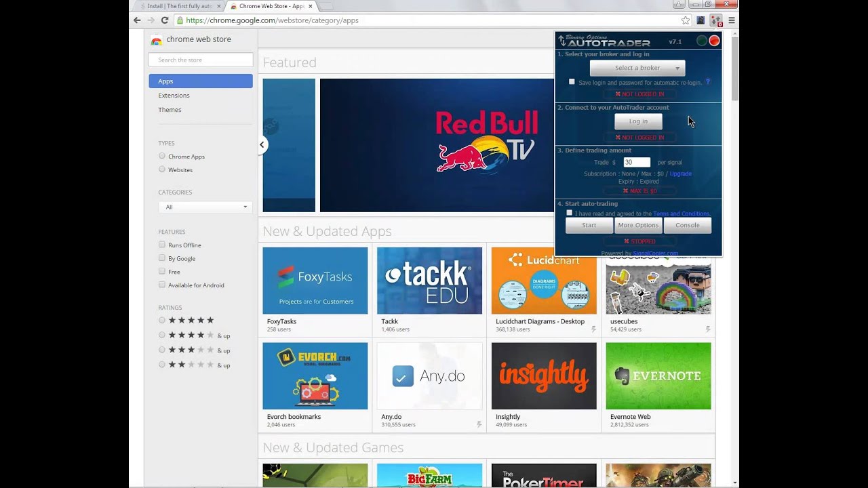Open the FoxyTasks app tile
This screenshot has height=488, width=868.
(315, 281)
